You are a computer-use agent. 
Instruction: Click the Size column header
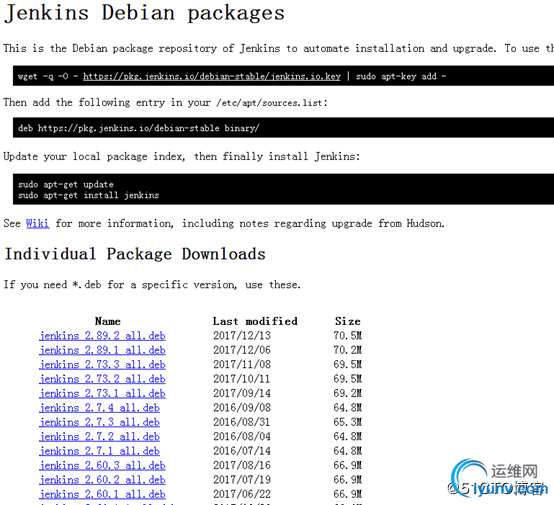348,321
